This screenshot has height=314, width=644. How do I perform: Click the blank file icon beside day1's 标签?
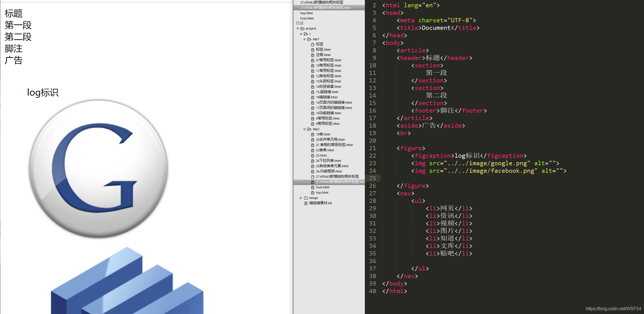(x=313, y=44)
